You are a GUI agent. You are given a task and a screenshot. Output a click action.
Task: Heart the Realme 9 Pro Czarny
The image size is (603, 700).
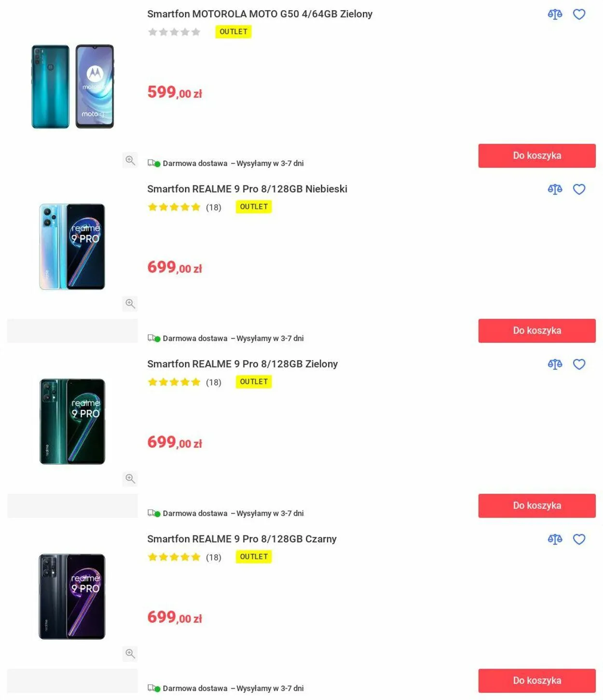click(x=579, y=539)
